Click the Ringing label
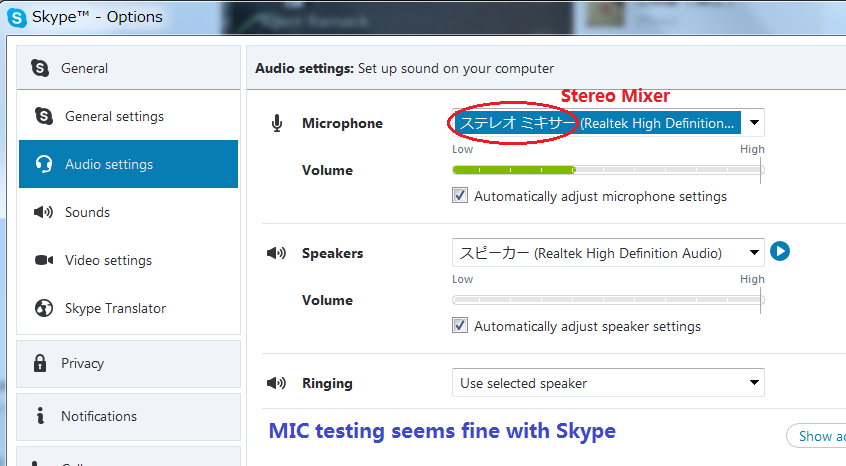The image size is (846, 466). pyautogui.click(x=327, y=383)
